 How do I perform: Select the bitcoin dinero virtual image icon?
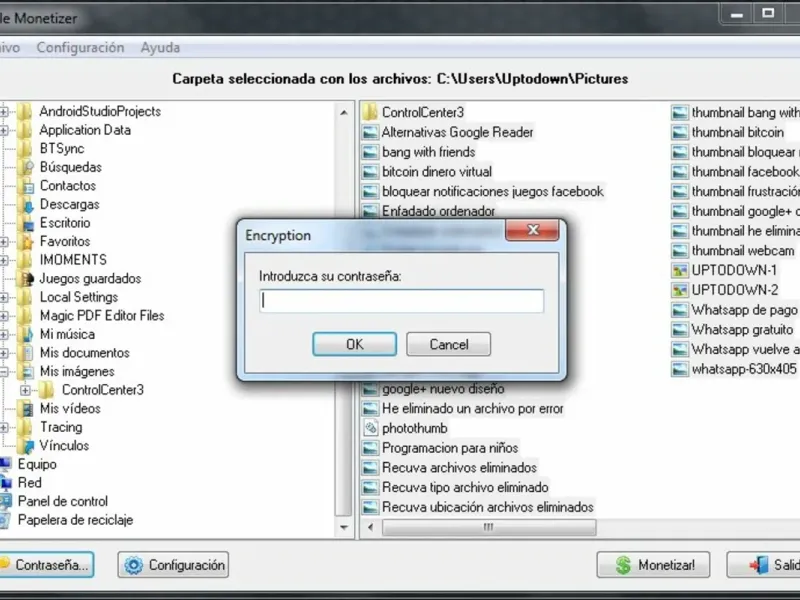[370, 172]
